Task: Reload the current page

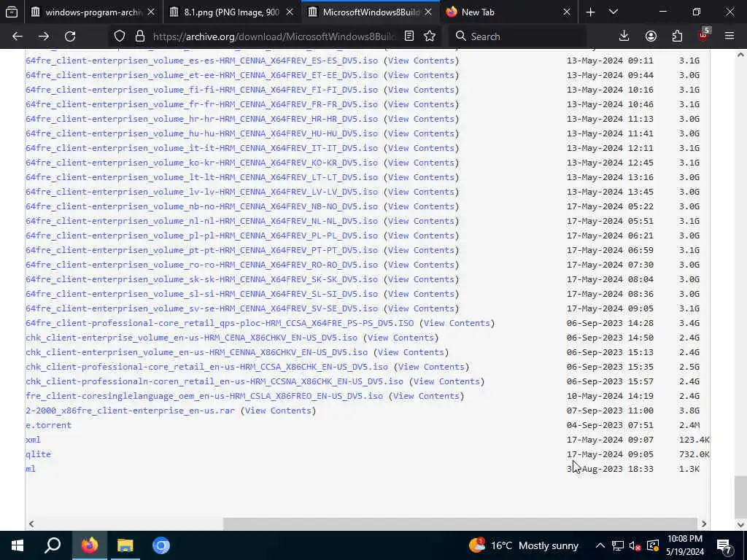Action: click(70, 36)
